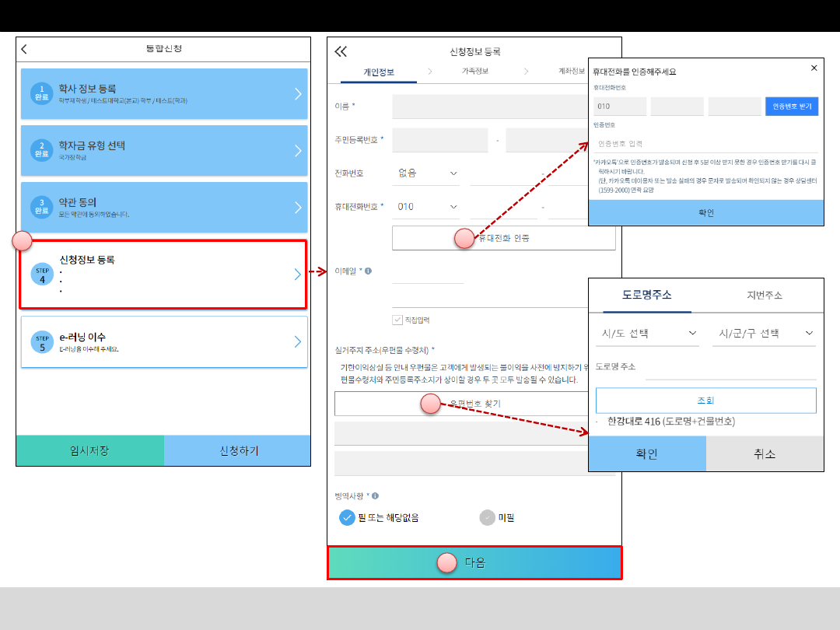Click the info icon next to 이메일
This screenshot has height=630, width=840.
368,271
